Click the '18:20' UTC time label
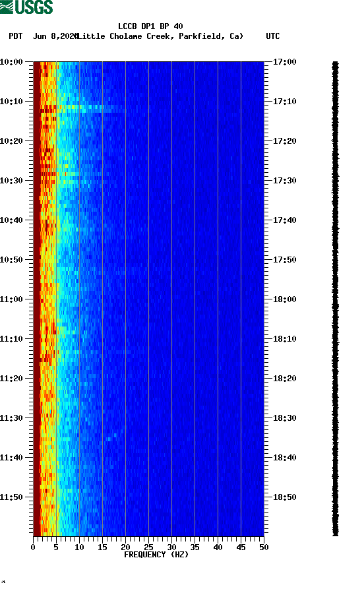364x589 pixels. click(284, 379)
